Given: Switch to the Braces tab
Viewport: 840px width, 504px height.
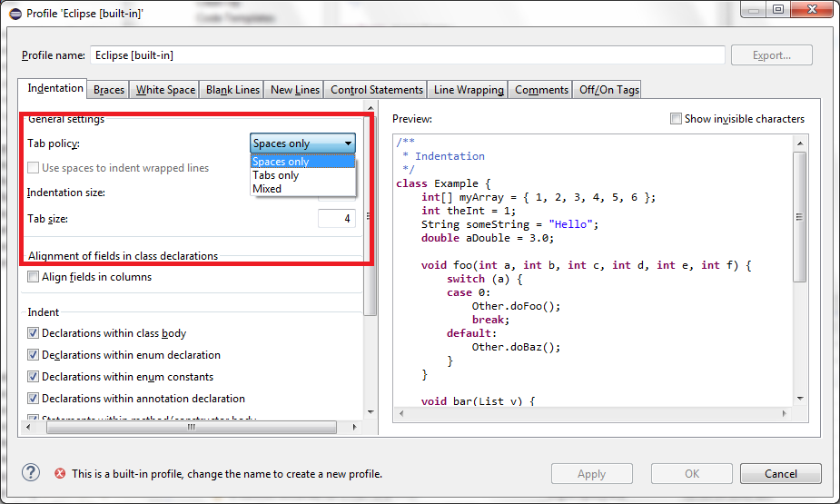Looking at the screenshot, I should coord(109,89).
